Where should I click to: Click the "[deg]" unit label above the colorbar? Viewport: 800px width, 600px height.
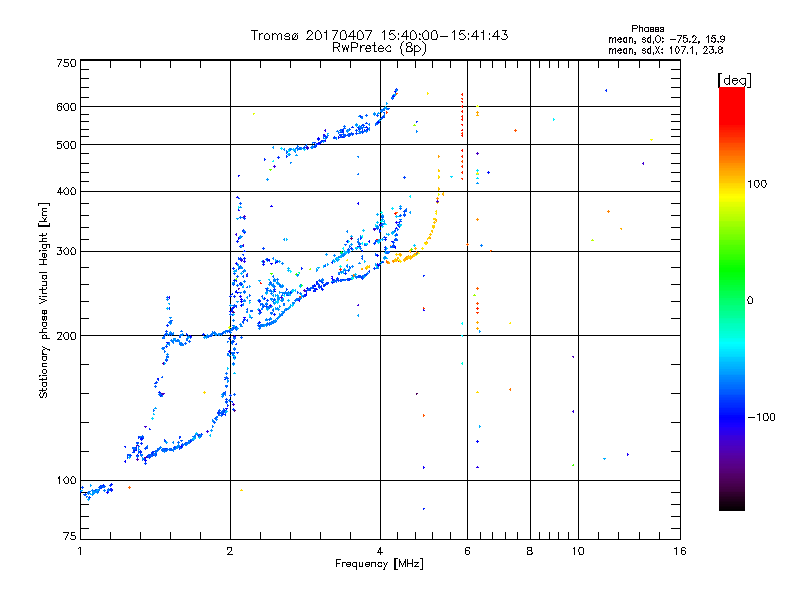pyautogui.click(x=734, y=80)
